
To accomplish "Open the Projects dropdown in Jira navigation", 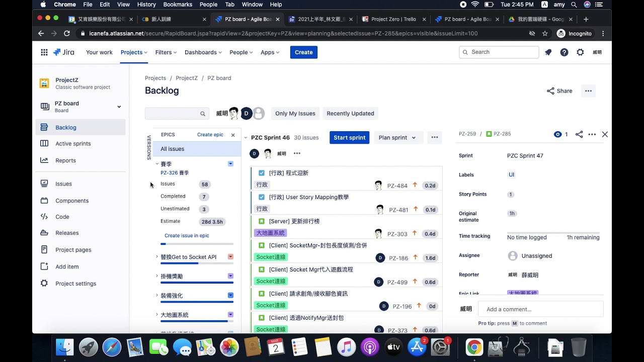I will point(134,52).
